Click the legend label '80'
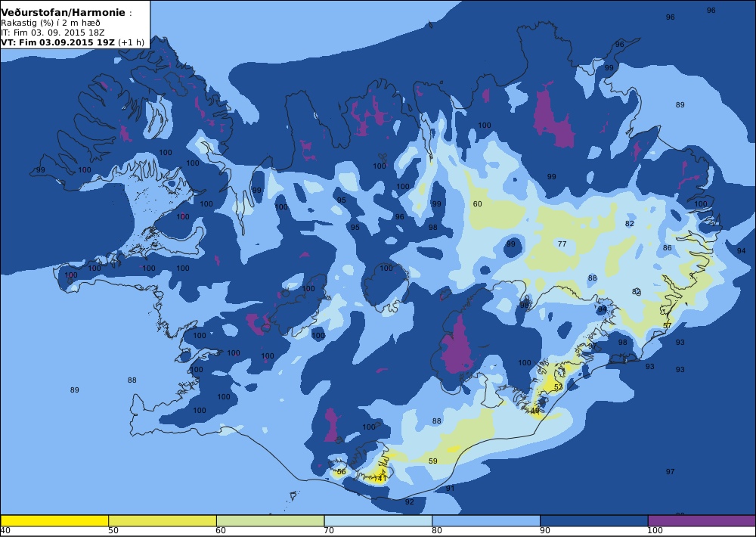The width and height of the screenshot is (756, 537). tap(437, 531)
